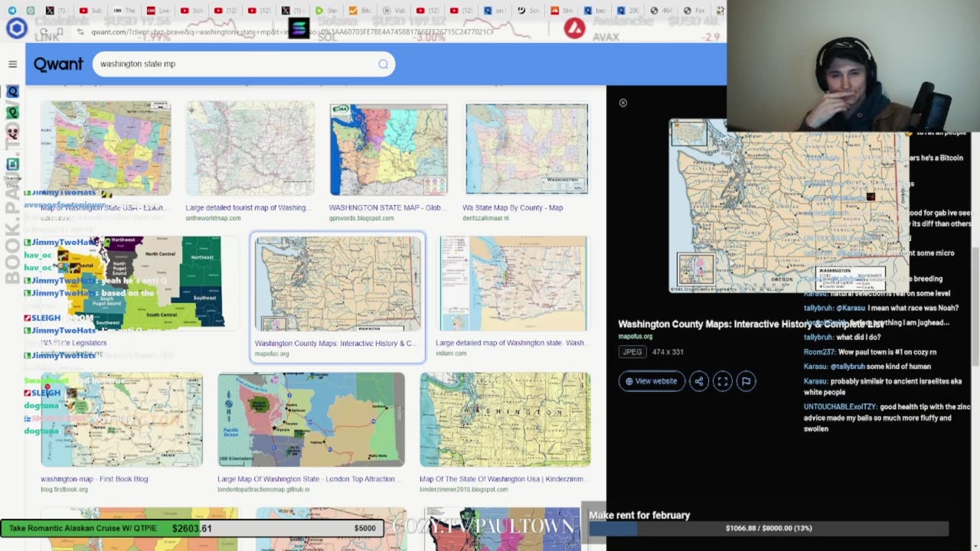Click the View website button

coord(652,381)
